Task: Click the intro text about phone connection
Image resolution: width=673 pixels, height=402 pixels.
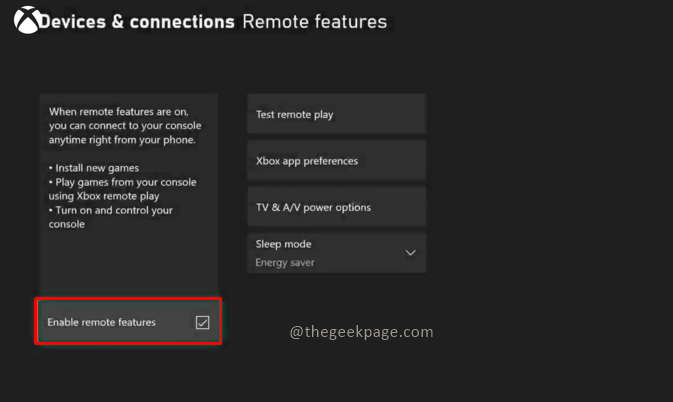Action: tap(125, 126)
